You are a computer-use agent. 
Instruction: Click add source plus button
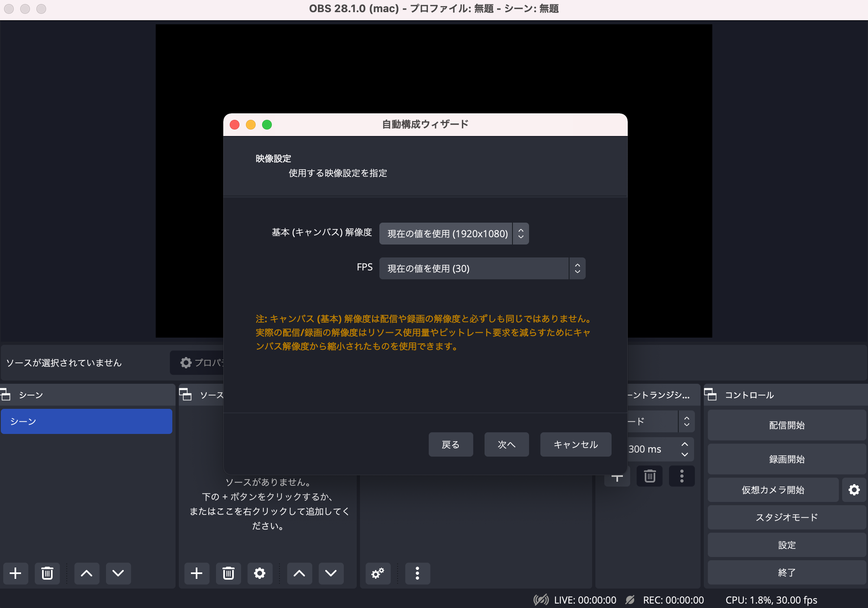click(x=197, y=573)
